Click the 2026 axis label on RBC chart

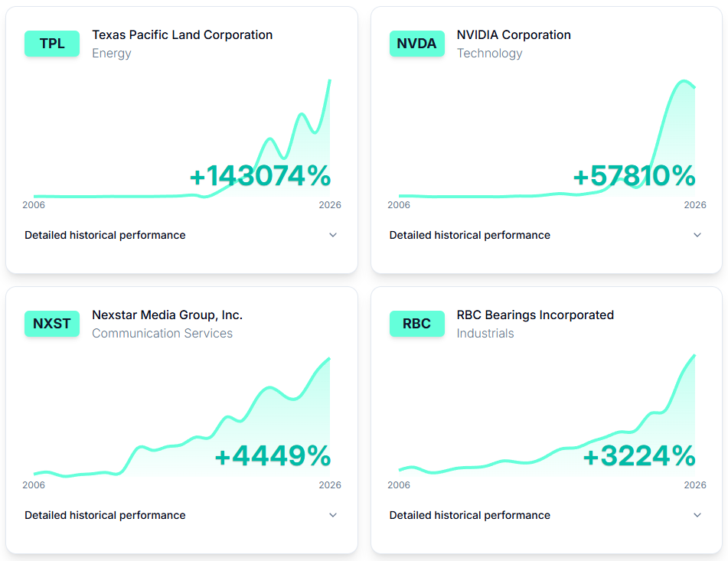click(x=695, y=485)
